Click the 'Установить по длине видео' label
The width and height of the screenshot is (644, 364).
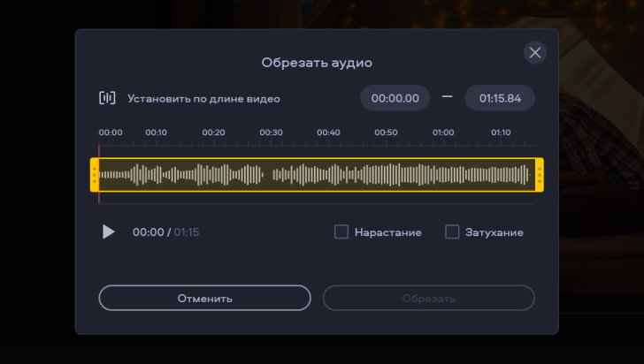coord(203,99)
